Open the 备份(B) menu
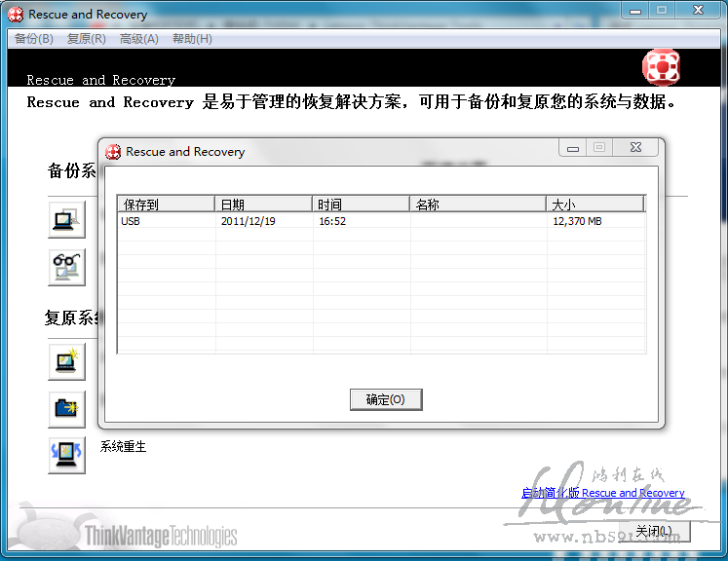The height and width of the screenshot is (561, 728). (34, 39)
